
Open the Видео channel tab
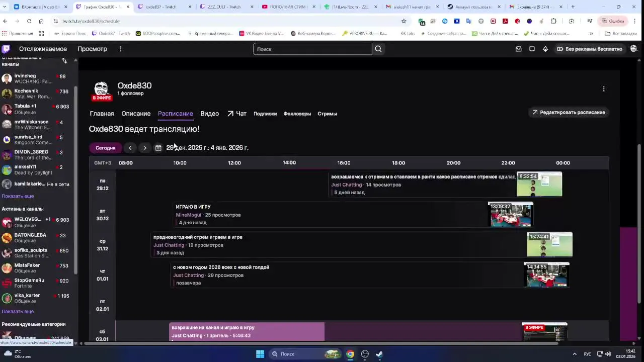coord(209,114)
